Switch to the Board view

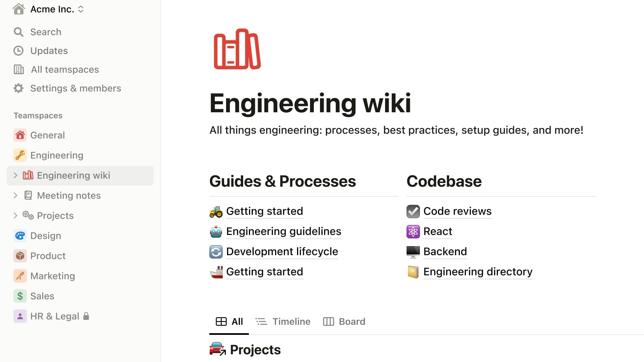point(352,321)
